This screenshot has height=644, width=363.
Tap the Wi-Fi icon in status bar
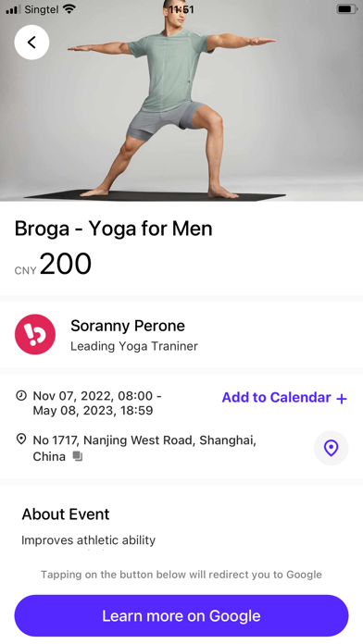coord(69,9)
